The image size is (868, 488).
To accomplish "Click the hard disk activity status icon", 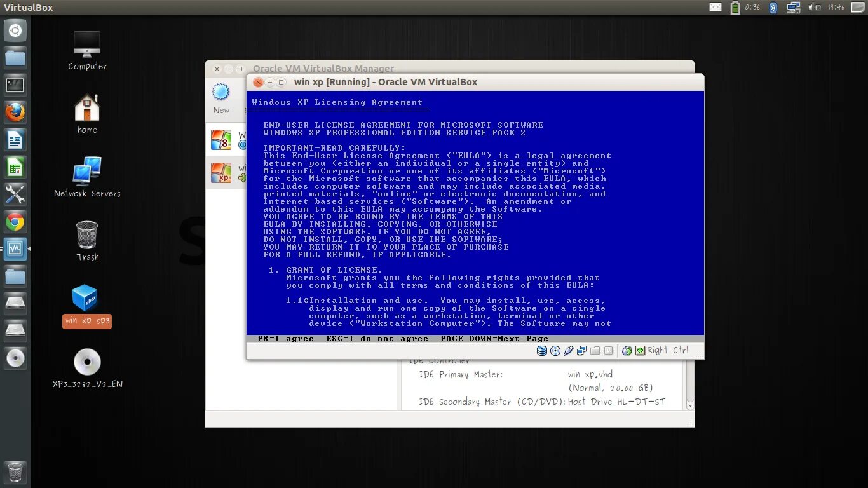I will pos(541,351).
